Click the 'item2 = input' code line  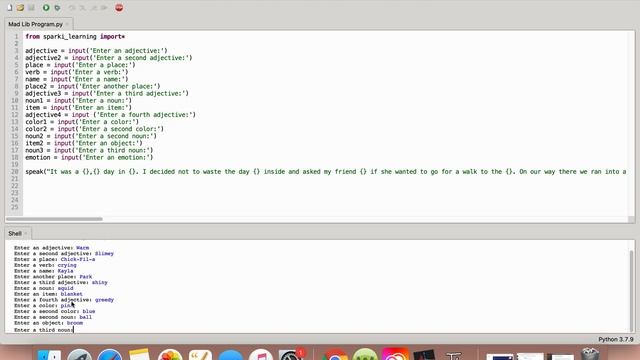tap(84, 143)
